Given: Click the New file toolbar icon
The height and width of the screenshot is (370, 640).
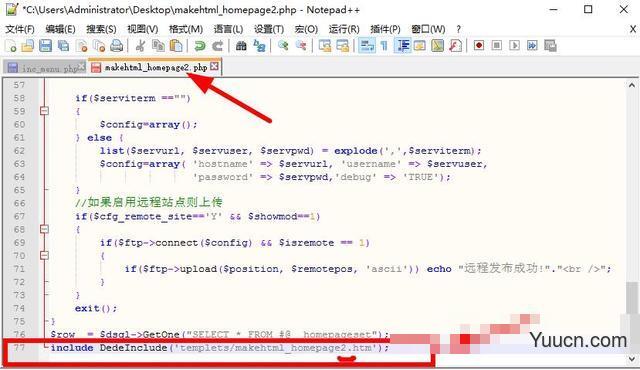Looking at the screenshot, I should tap(11, 46).
